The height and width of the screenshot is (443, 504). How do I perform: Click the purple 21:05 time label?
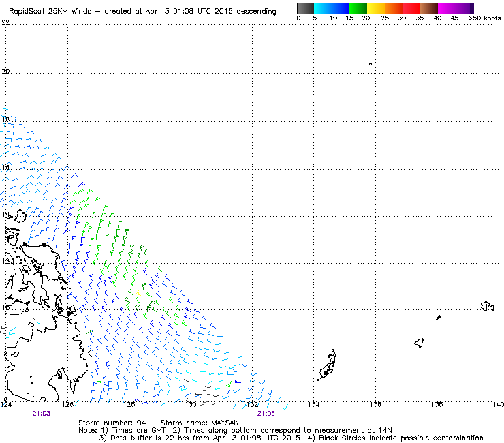tap(266, 414)
